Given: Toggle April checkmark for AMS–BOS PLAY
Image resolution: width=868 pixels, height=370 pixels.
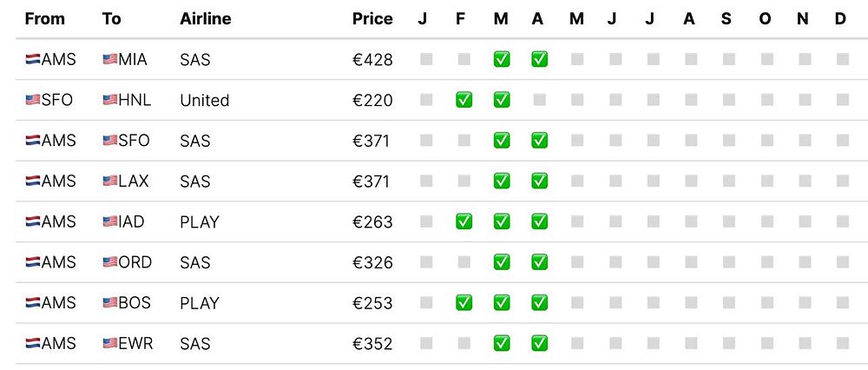Looking at the screenshot, I should click(x=539, y=303).
